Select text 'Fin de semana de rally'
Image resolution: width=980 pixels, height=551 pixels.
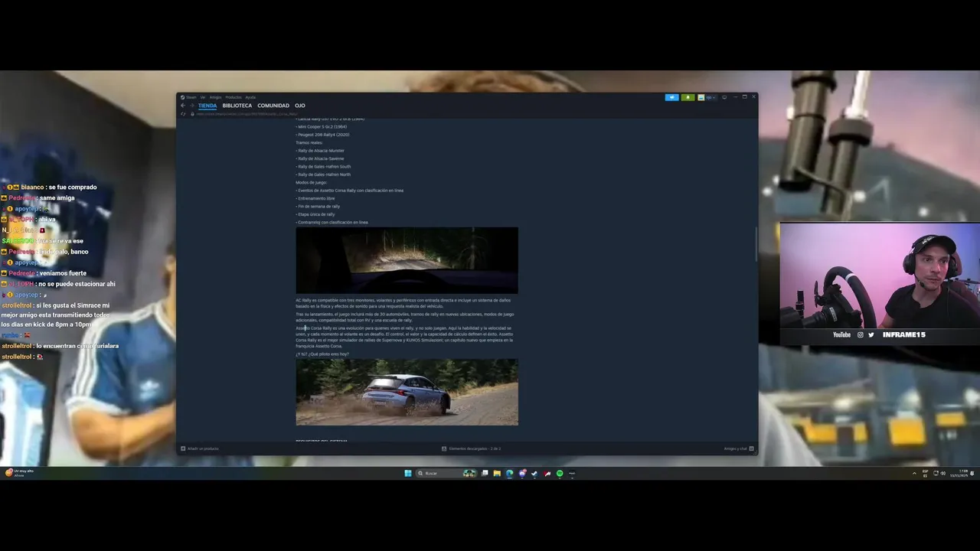tap(318, 207)
